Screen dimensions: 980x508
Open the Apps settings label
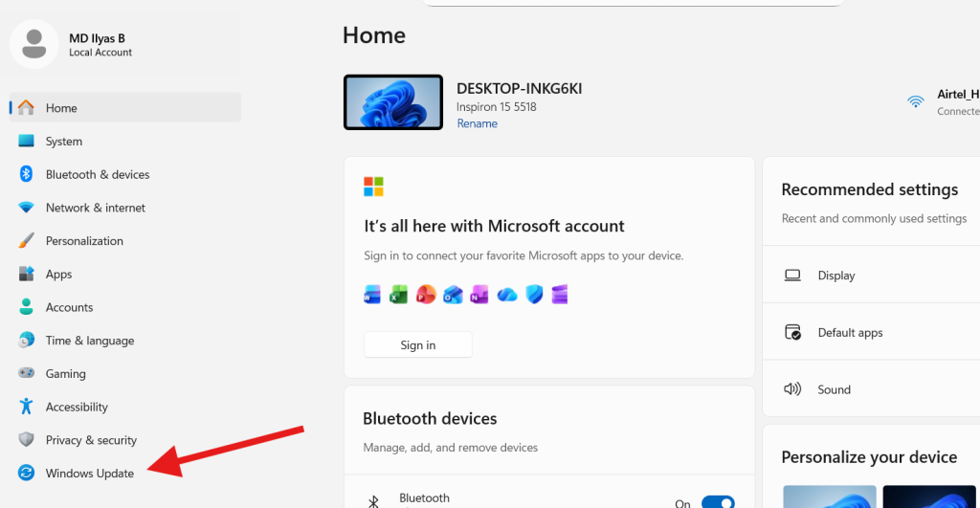click(x=58, y=274)
